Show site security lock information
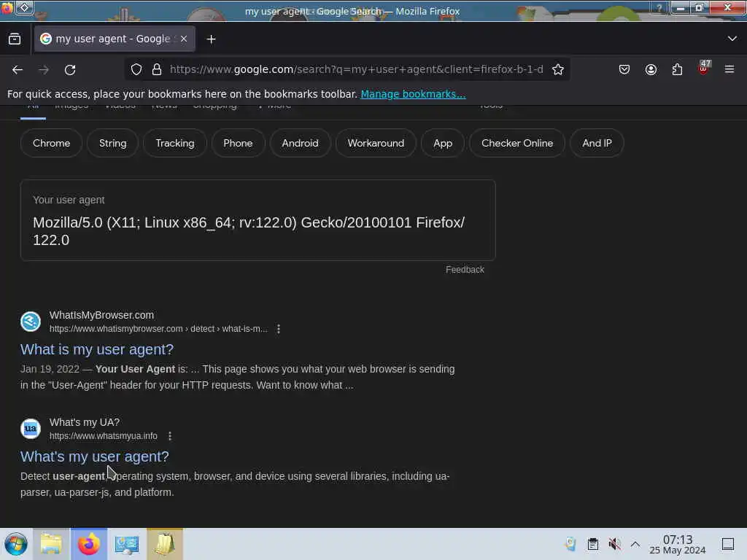Image resolution: width=747 pixels, height=560 pixels. point(157,69)
